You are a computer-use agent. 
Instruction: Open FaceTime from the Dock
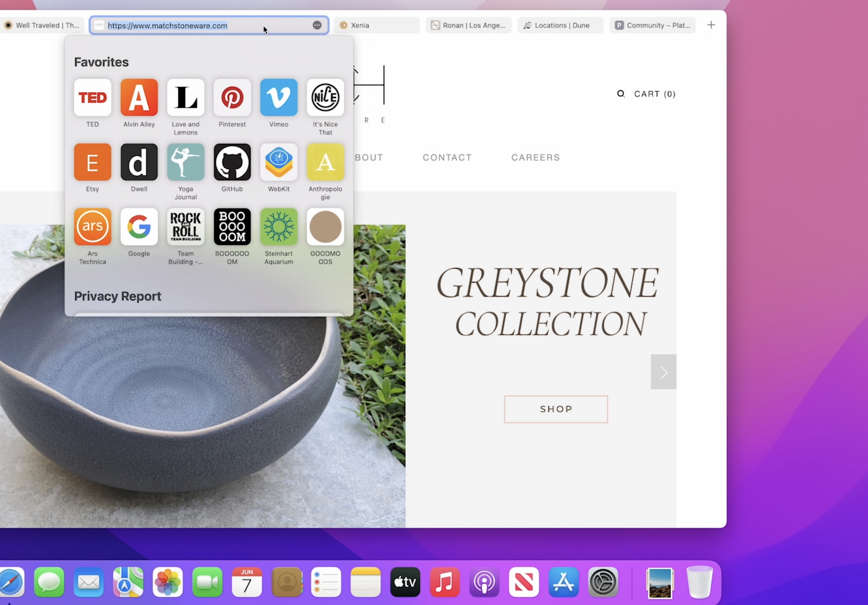(x=207, y=582)
